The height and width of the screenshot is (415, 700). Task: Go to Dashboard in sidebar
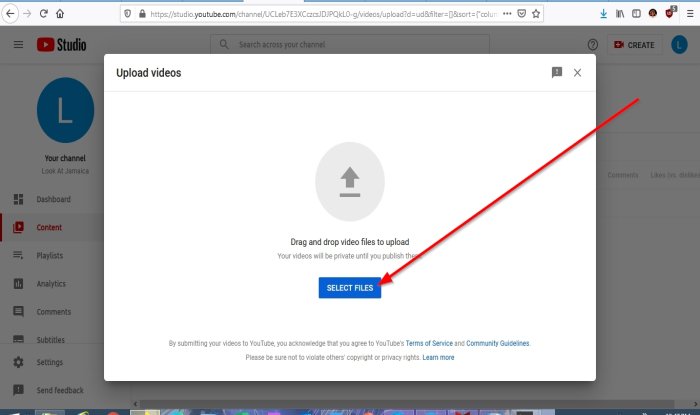[52, 199]
